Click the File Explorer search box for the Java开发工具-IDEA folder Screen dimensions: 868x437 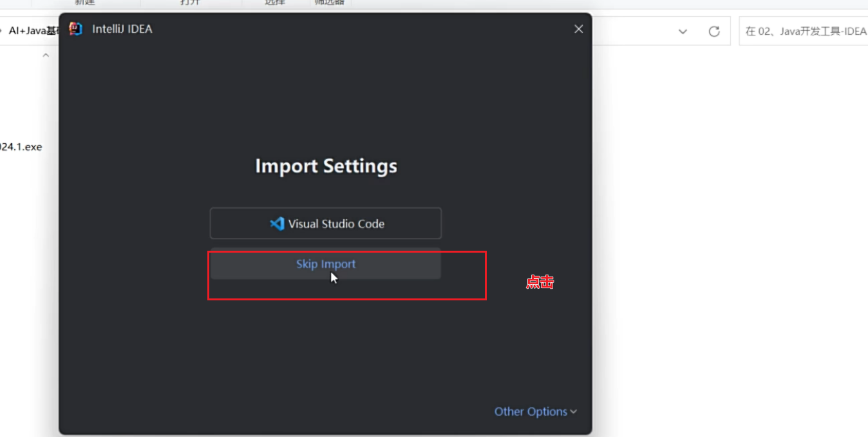804,31
